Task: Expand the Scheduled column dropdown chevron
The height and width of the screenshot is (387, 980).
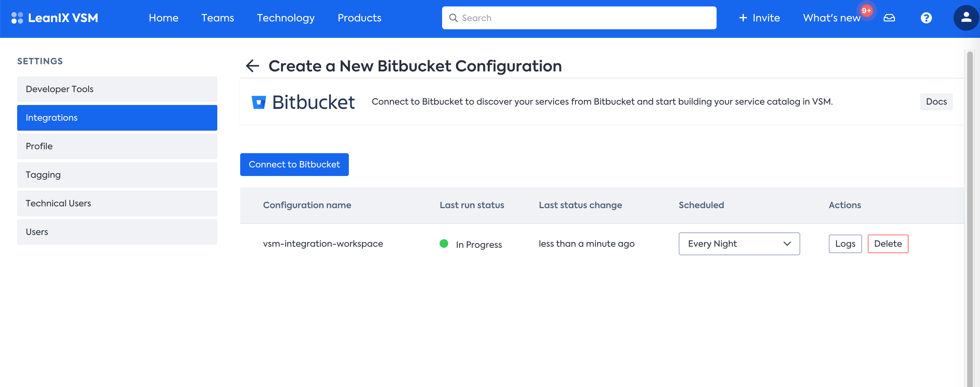Action: [x=787, y=244]
